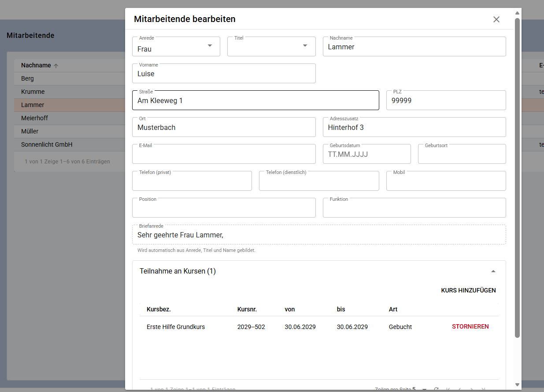Click the Gebucht status cell
This screenshot has height=392, width=544.
pos(400,327)
